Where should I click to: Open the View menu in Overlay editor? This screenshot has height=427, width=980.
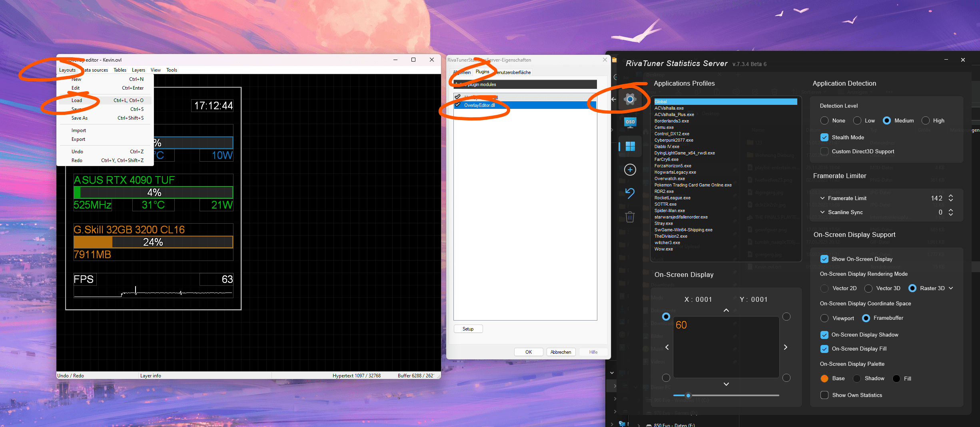[x=156, y=70]
